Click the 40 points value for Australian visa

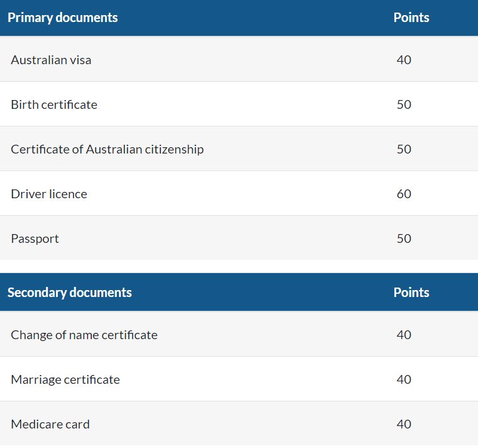[404, 60]
